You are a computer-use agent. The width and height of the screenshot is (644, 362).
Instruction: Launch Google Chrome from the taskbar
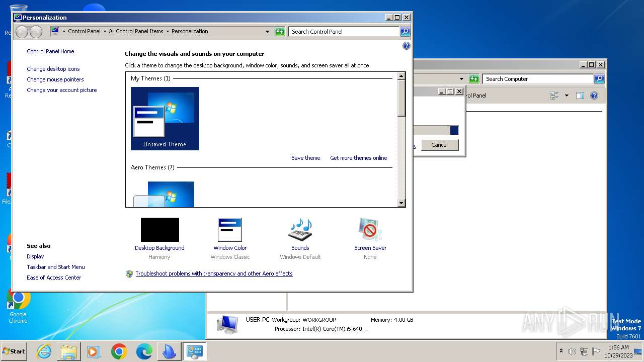[x=119, y=351]
